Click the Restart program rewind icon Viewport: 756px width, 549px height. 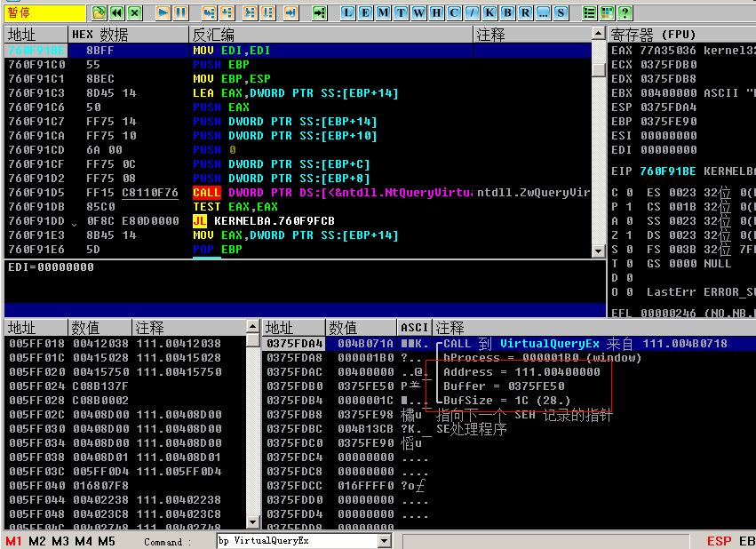tap(116, 12)
